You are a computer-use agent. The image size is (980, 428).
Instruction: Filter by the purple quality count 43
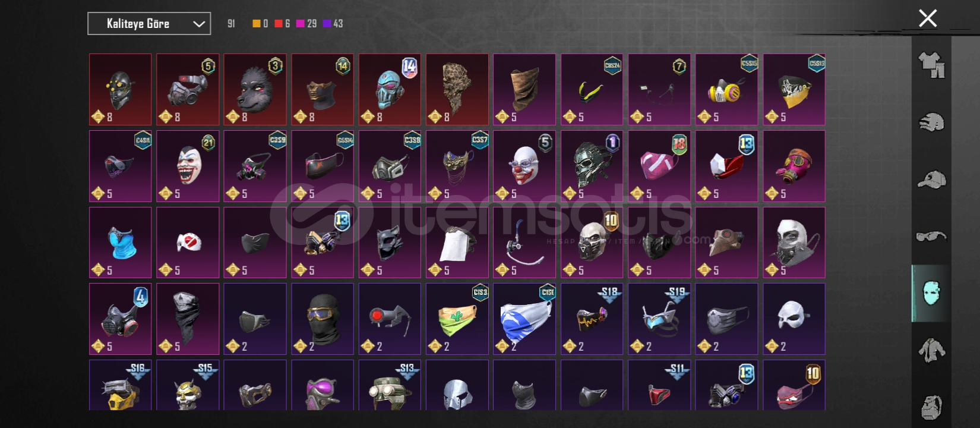point(333,24)
